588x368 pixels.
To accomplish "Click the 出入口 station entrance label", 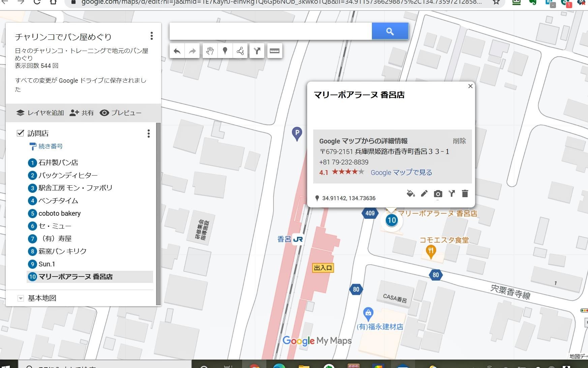I will pyautogui.click(x=323, y=268).
